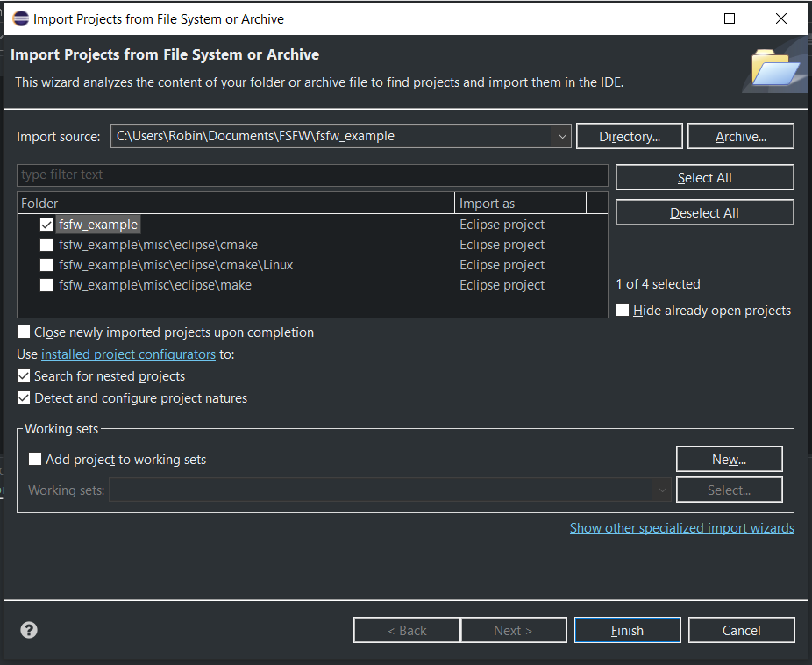The width and height of the screenshot is (812, 665).
Task: Open installed project configurators link
Action: click(x=128, y=354)
